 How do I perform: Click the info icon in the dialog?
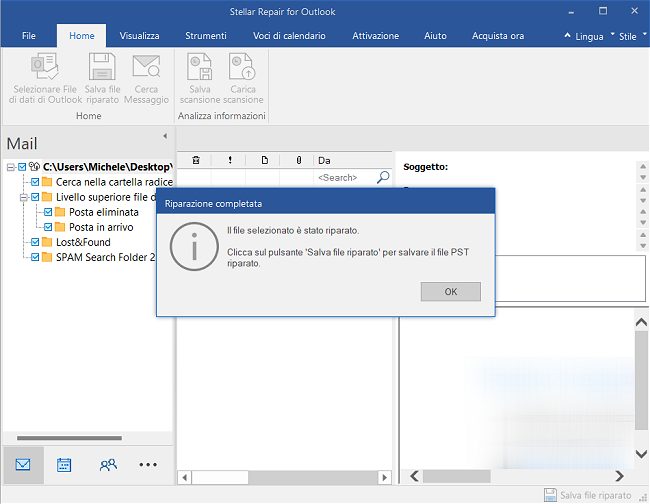point(194,246)
